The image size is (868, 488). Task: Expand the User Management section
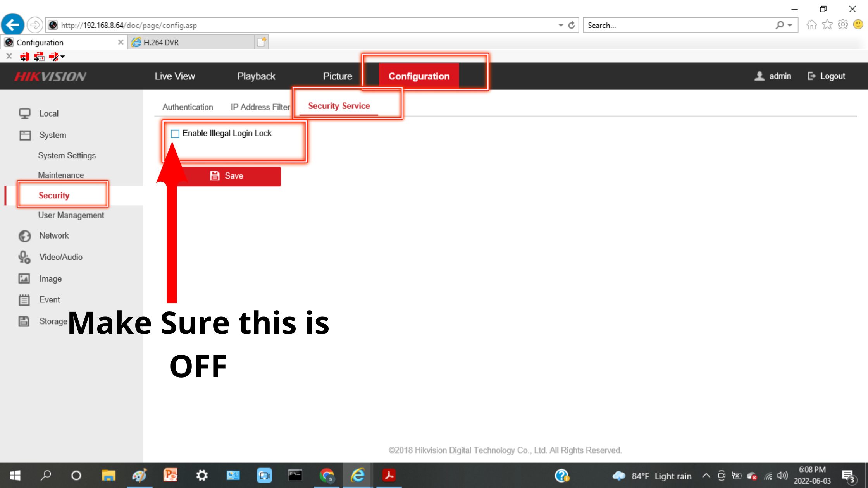coord(72,215)
